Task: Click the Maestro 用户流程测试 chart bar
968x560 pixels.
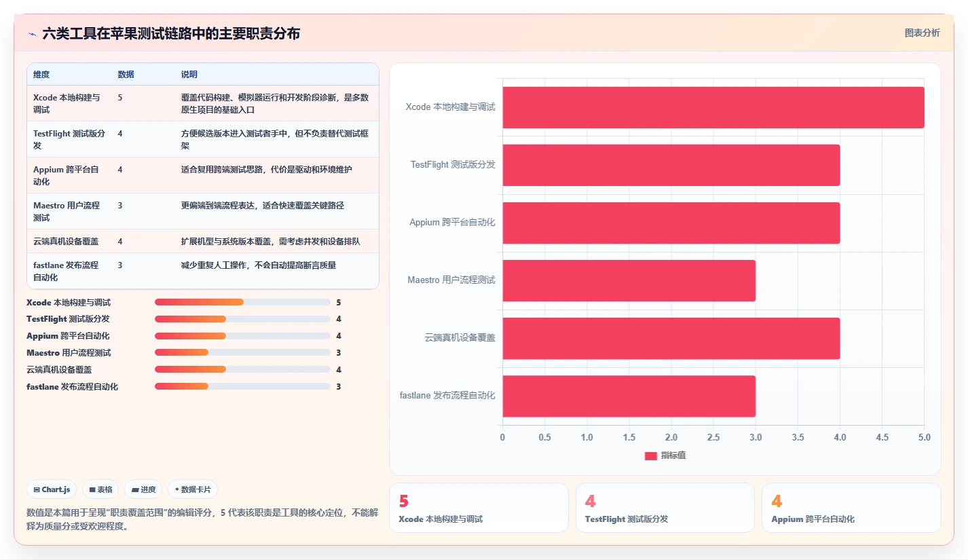Action: tap(629, 280)
